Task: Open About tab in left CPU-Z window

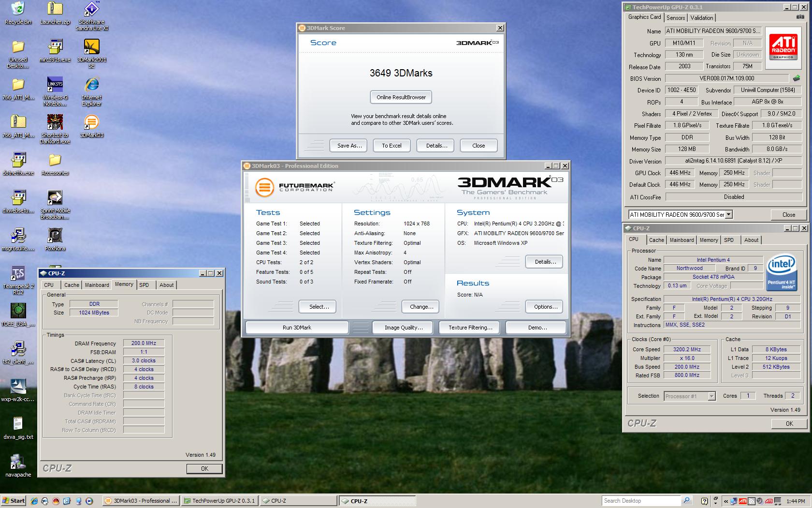Action: 166,285
